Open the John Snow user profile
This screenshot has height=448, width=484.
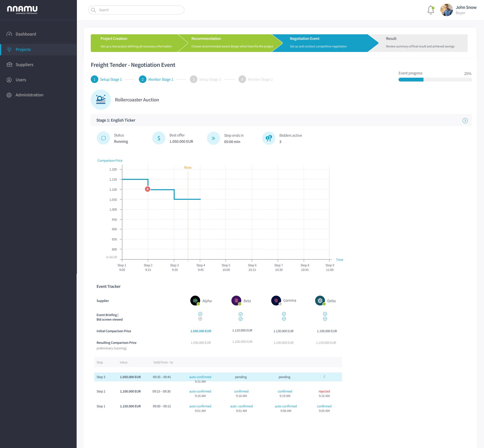coord(459,10)
